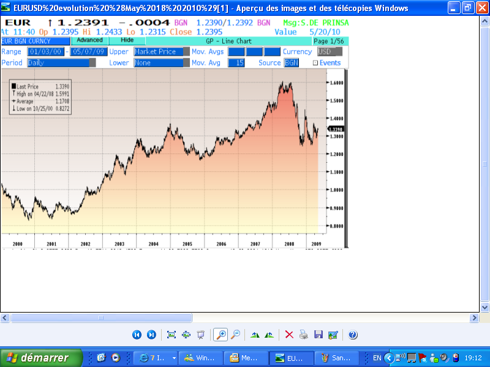Screen dimensions: 490x367
Task: Save a copy with floppy icon
Action: click(x=318, y=334)
